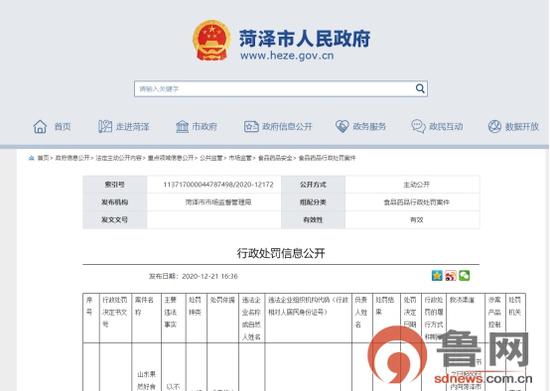Click the 菏泽市人民政府 site title
550x391 pixels.
point(305,38)
